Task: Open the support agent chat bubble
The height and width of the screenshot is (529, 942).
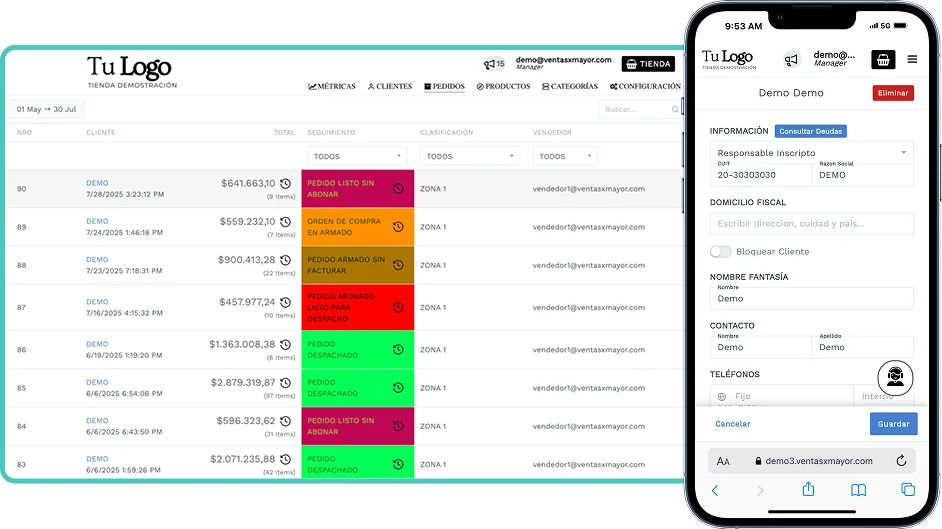Action: click(895, 378)
